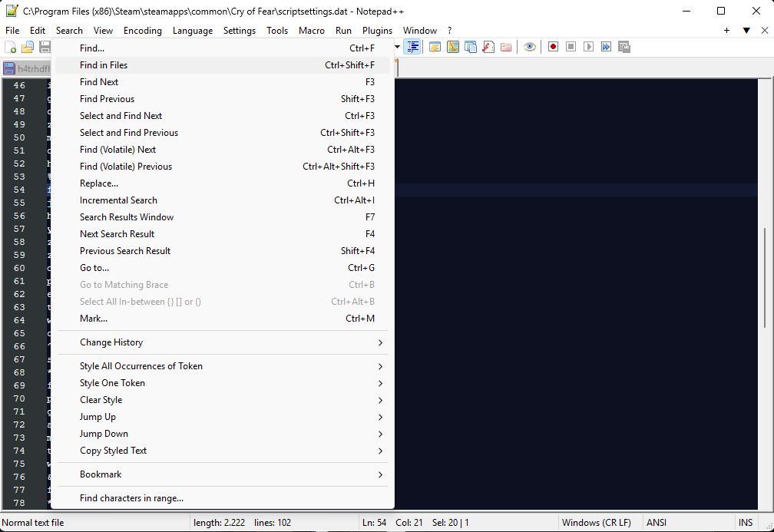The width and height of the screenshot is (774, 532).
Task: Choose Find (Volatile) Next
Action: [x=223, y=150]
